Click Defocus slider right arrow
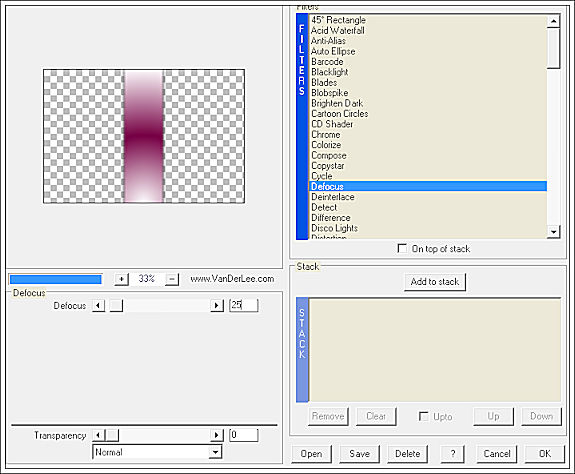The width and height of the screenshot is (575, 474). (x=217, y=305)
